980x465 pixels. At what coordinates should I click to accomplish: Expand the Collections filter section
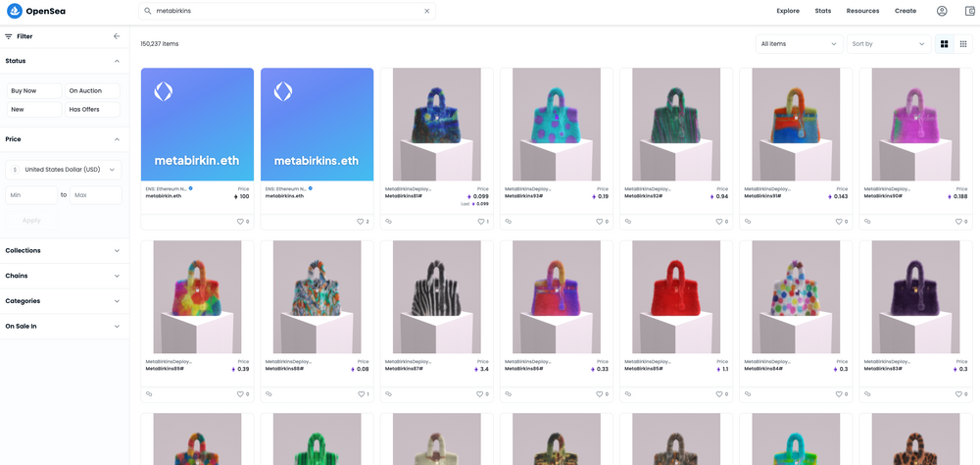pos(65,250)
